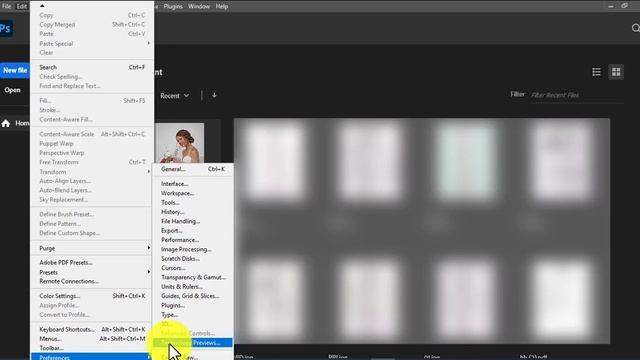
Task: Open Adobe PDF Presets
Action: click(92, 262)
